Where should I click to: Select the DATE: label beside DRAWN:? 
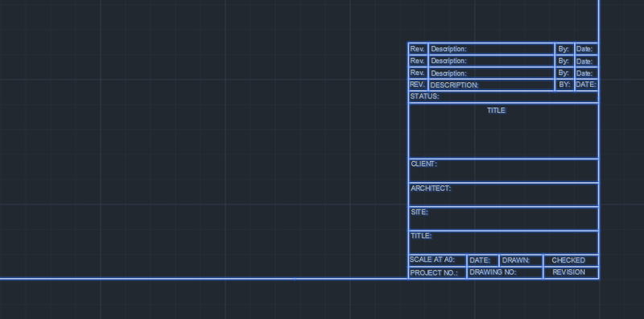480,260
